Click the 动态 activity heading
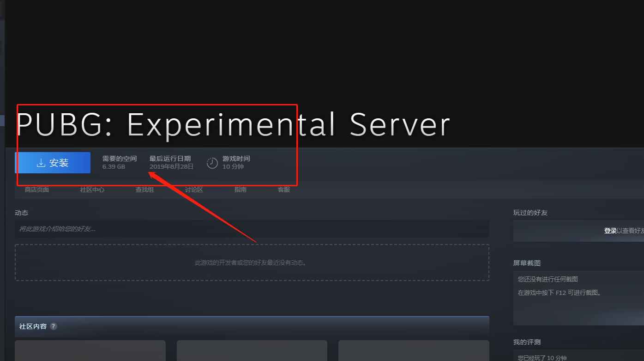Viewport: 644px width, 361px height. pos(21,213)
